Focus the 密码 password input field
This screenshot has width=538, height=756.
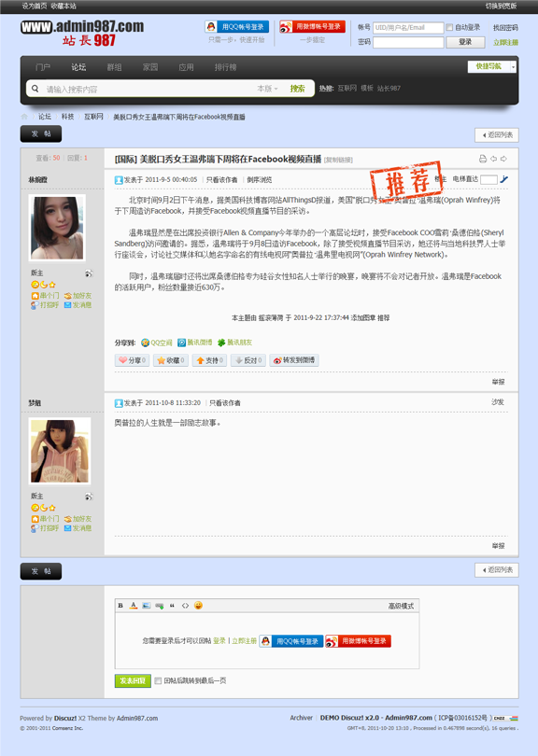408,42
